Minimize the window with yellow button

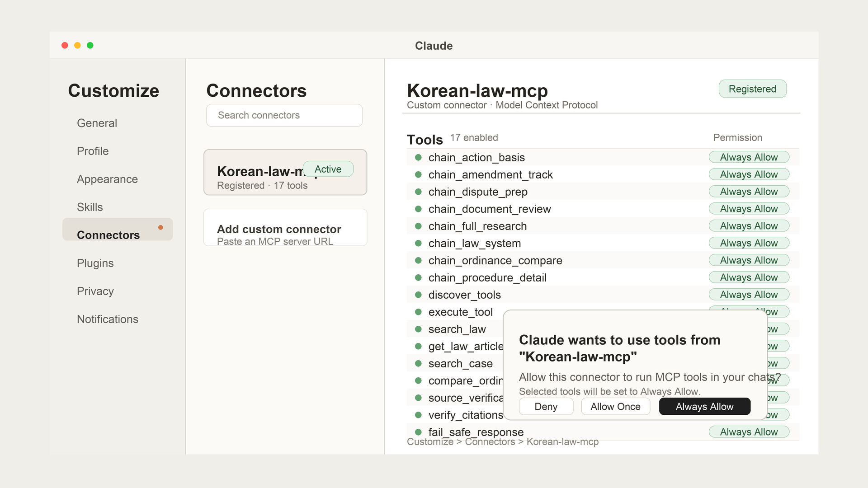77,45
